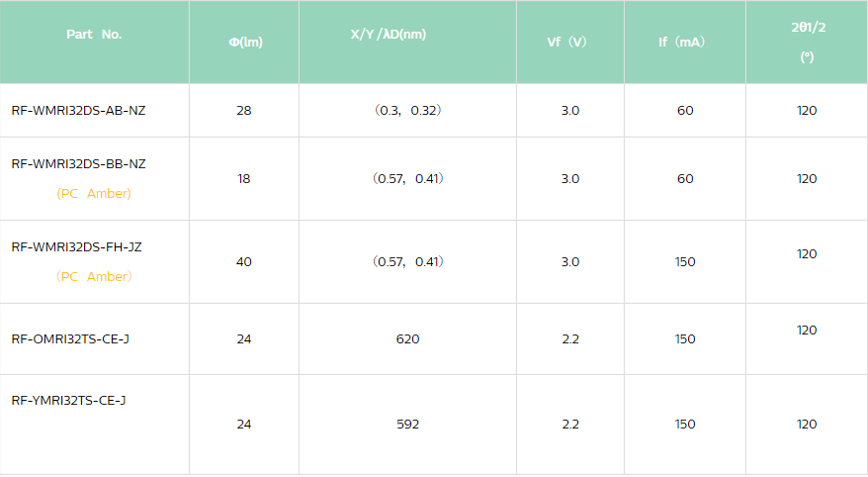
Task: Click the Part No. column header
Action: [x=94, y=34]
